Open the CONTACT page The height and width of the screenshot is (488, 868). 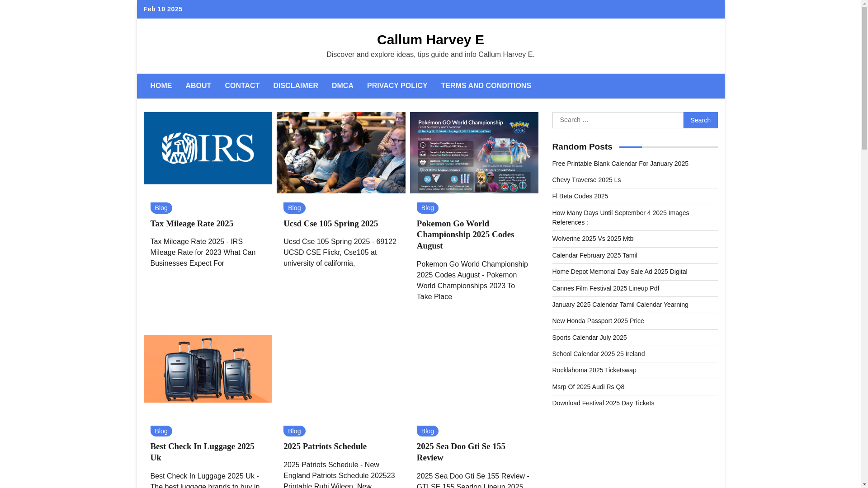(242, 86)
